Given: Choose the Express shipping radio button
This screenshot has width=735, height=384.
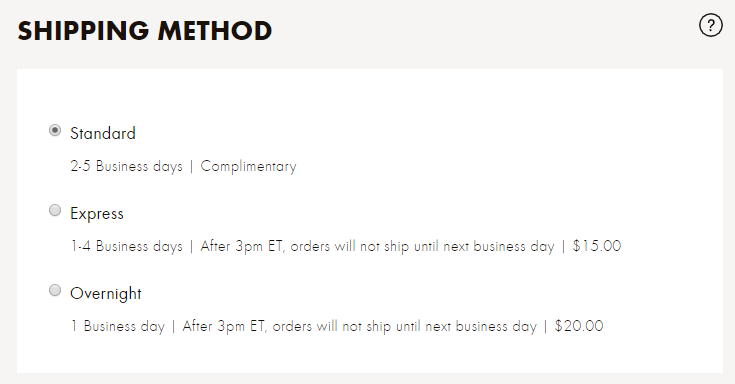Looking at the screenshot, I should click(x=55, y=210).
